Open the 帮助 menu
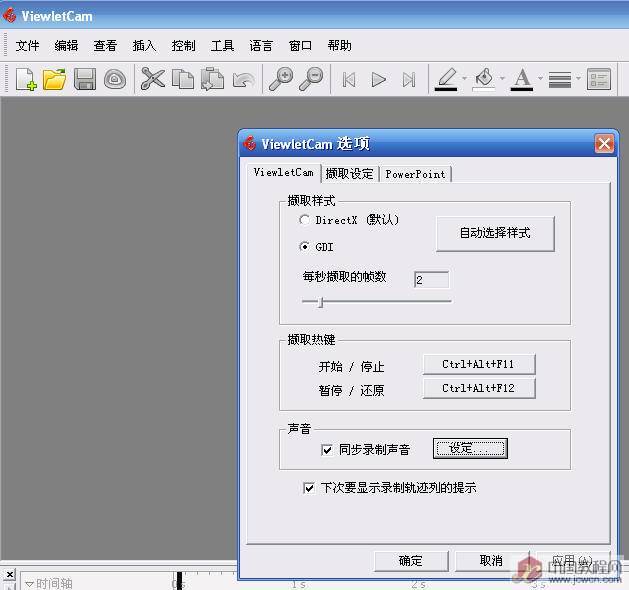629x590 pixels. click(339, 45)
